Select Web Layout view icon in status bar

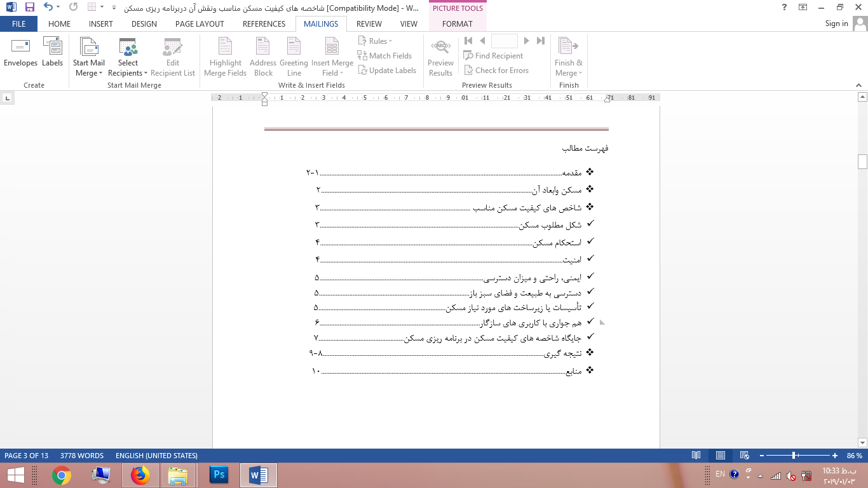click(745, 456)
